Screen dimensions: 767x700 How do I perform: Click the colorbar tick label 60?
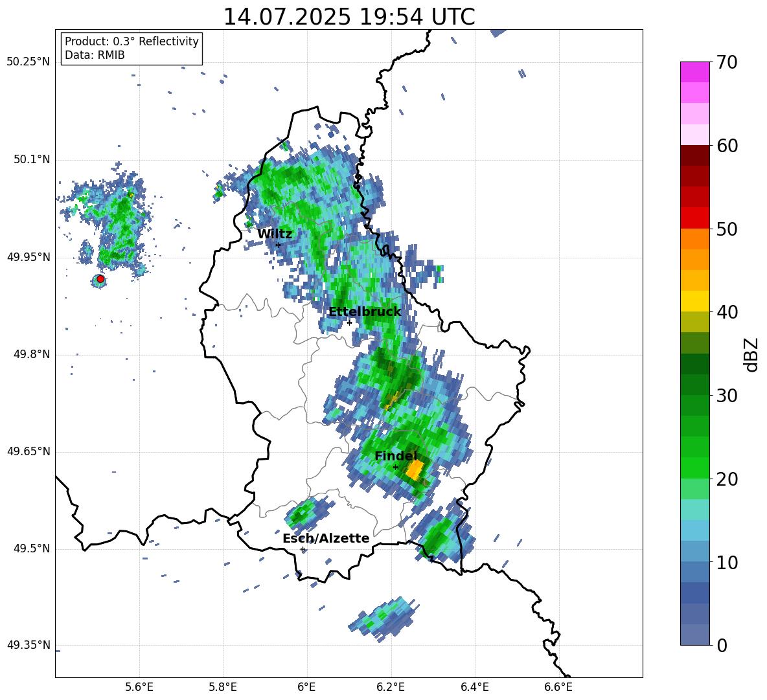[x=727, y=146]
